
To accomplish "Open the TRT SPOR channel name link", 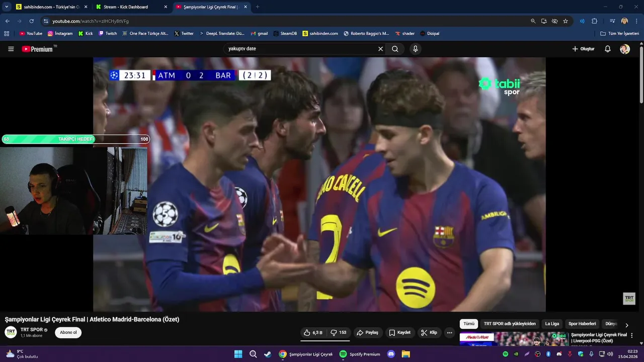I will pyautogui.click(x=32, y=330).
